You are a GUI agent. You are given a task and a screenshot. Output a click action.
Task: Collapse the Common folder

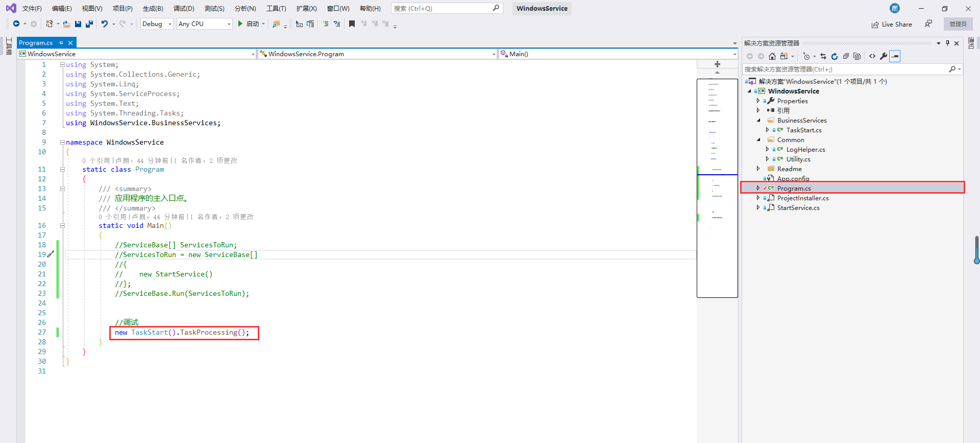coord(758,139)
